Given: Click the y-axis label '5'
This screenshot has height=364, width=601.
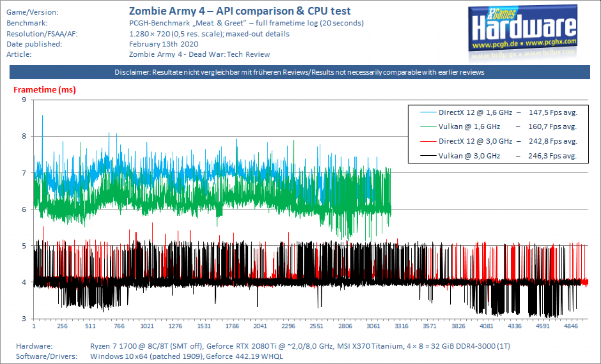Looking at the screenshot, I should pyautogui.click(x=24, y=246).
